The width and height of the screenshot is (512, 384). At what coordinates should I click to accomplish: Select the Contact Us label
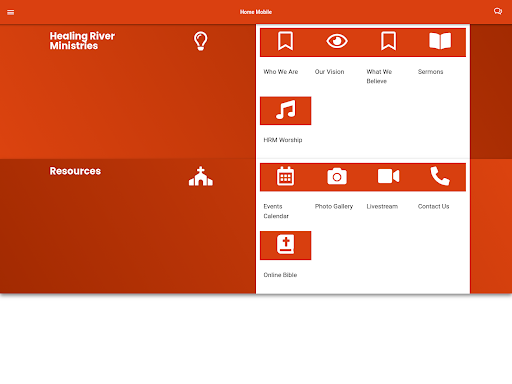(x=433, y=206)
